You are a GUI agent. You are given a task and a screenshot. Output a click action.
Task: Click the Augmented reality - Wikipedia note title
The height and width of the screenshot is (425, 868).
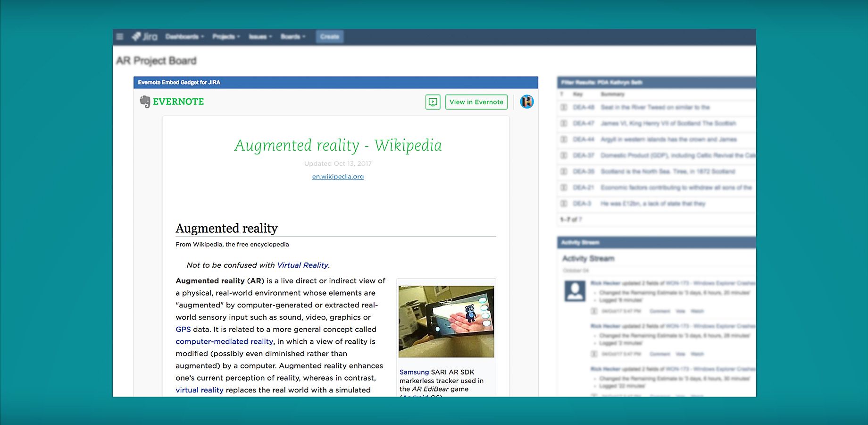tap(338, 145)
